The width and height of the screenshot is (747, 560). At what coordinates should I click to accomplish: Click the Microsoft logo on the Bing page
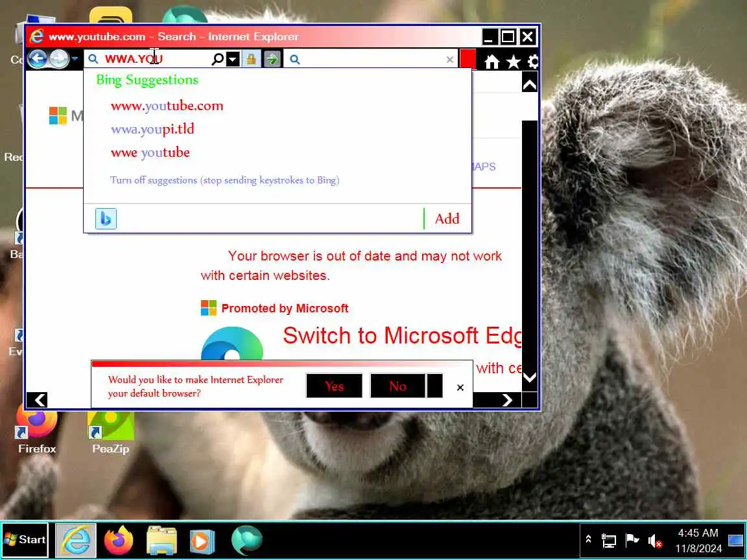click(58, 116)
